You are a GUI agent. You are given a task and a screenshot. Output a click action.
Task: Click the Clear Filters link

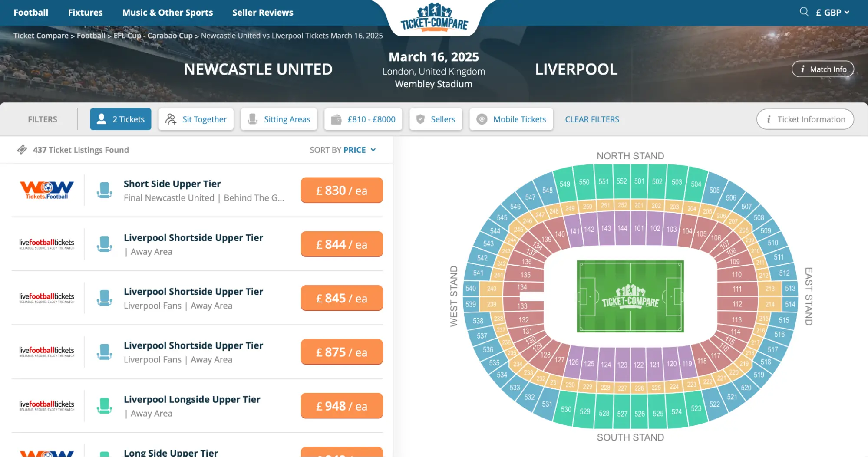pos(592,119)
